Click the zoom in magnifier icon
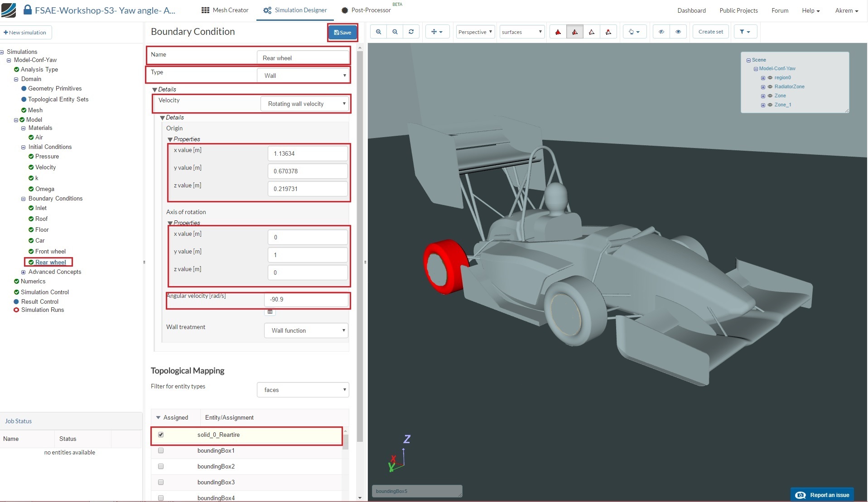 [378, 32]
